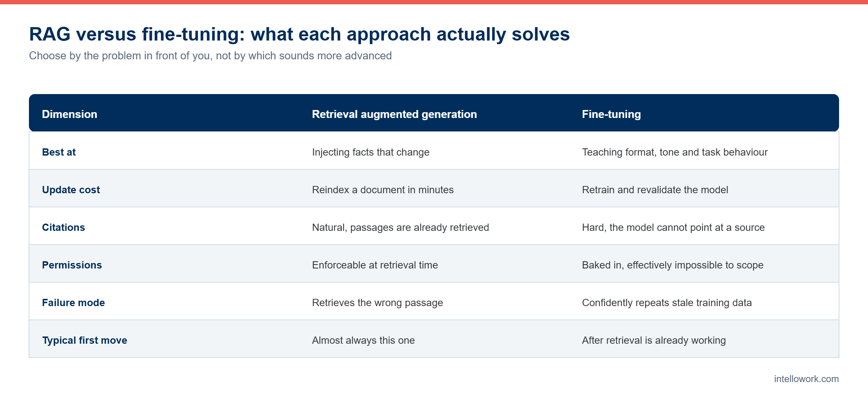Click the 'Best at' row label
Screen dimensions: 868x398
59,152
